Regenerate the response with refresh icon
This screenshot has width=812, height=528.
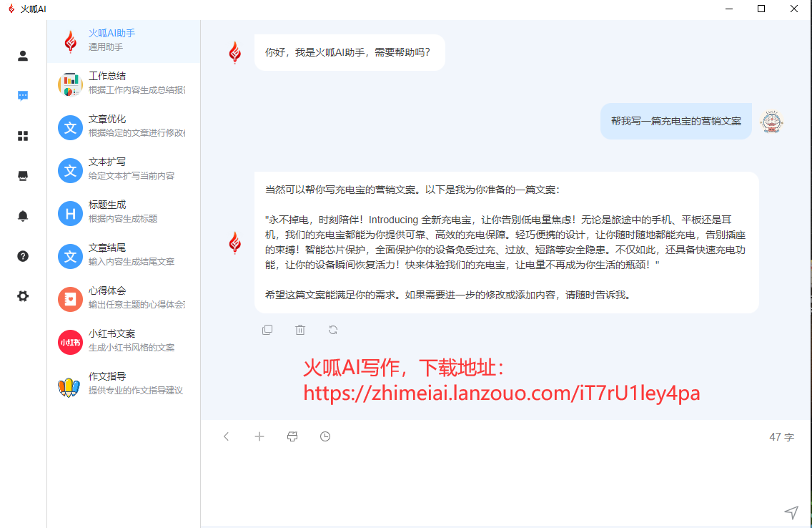[x=333, y=330]
